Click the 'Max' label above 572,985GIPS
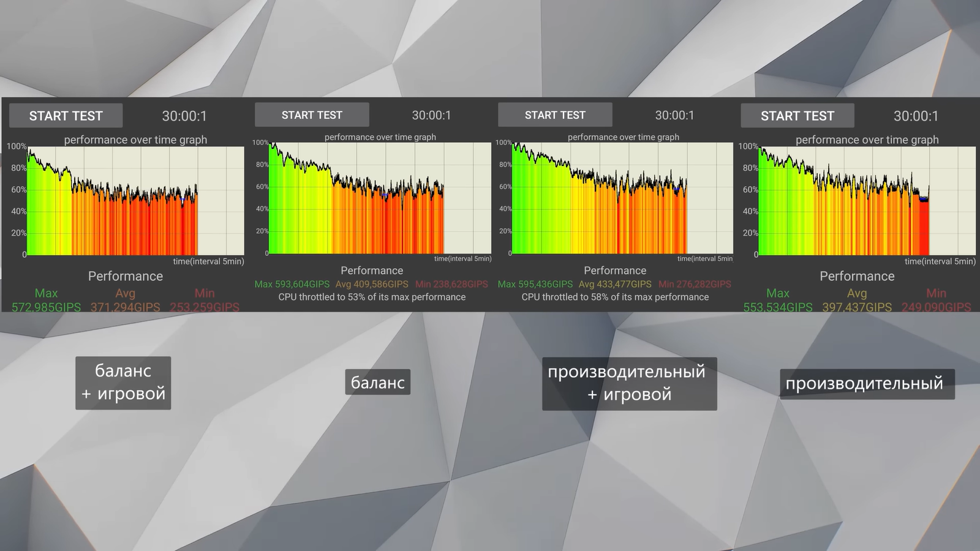Screen dimensions: 980x551 point(46,293)
